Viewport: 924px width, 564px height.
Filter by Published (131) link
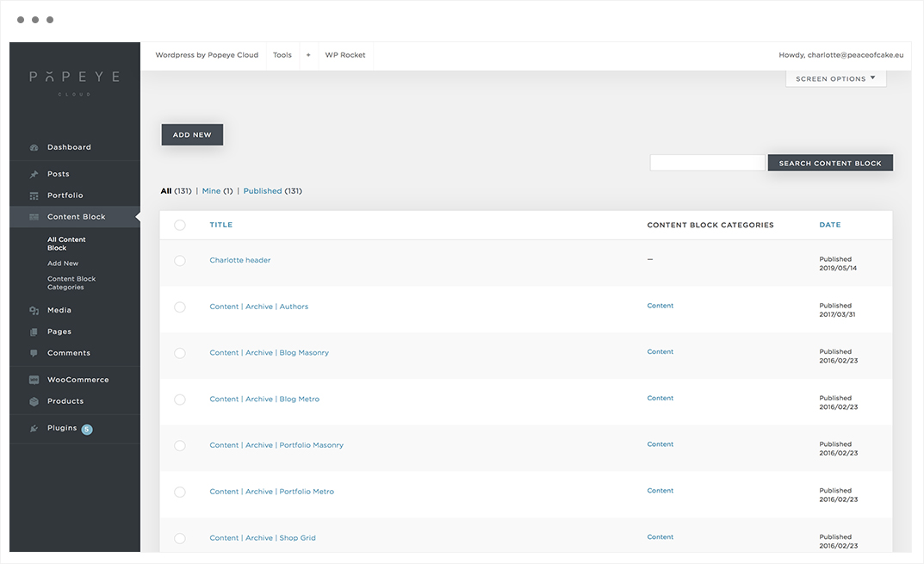click(x=273, y=191)
